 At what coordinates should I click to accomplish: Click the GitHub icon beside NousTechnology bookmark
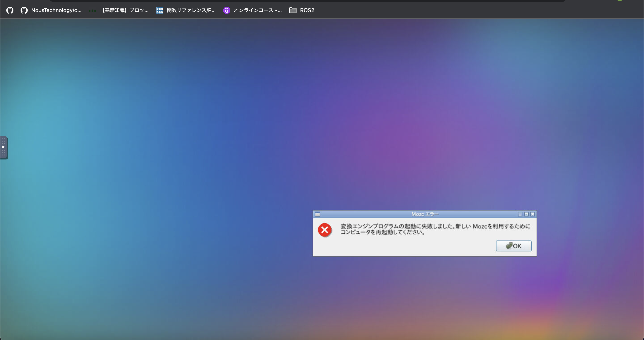pos(24,10)
